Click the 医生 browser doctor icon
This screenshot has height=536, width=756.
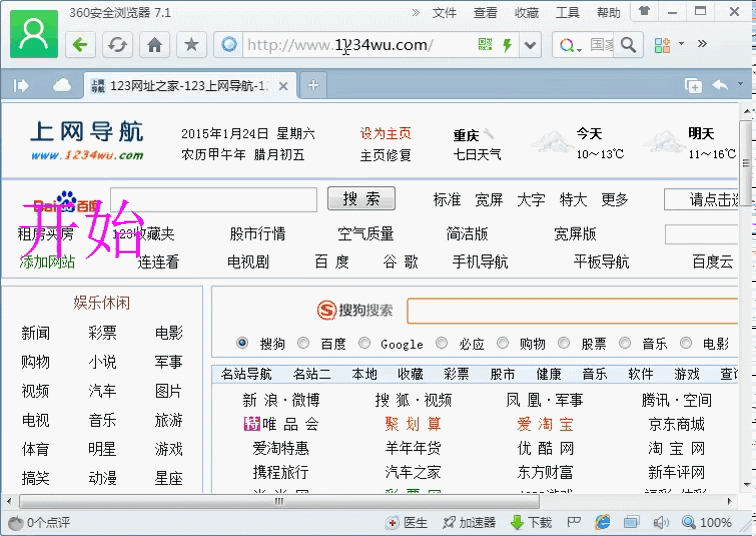(x=406, y=522)
